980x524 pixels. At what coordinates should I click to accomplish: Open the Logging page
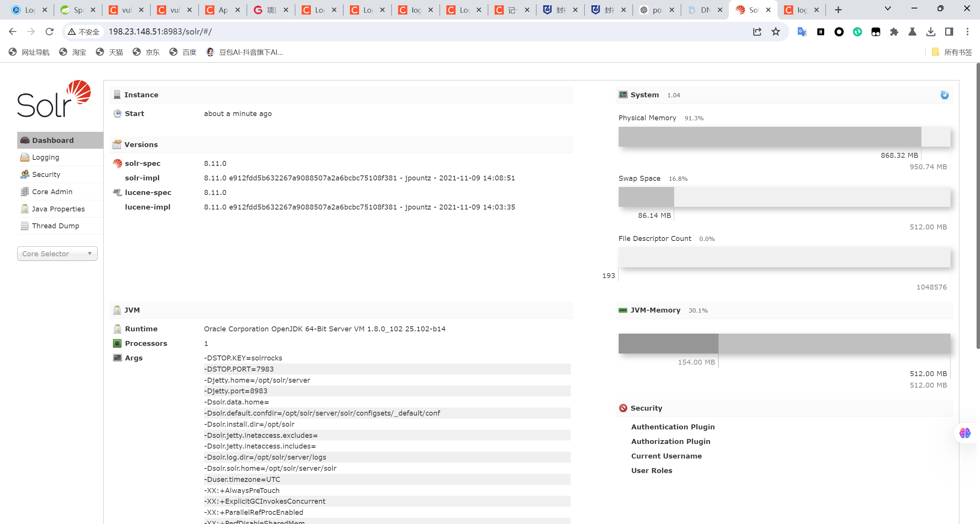click(60, 157)
